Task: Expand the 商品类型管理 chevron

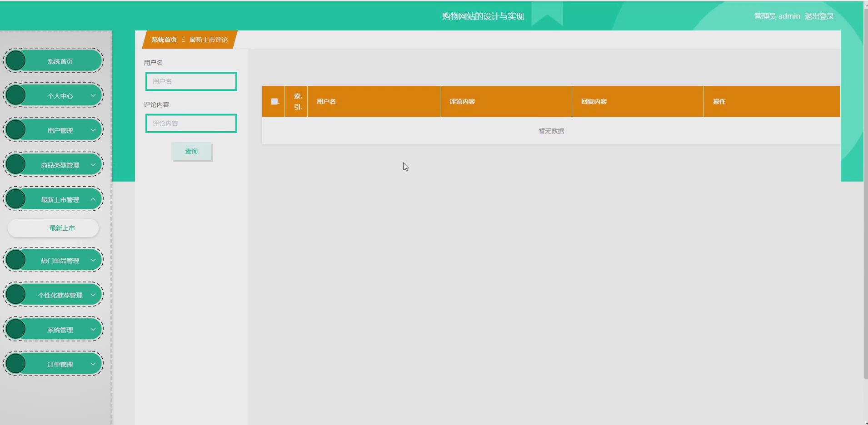Action: coord(93,165)
